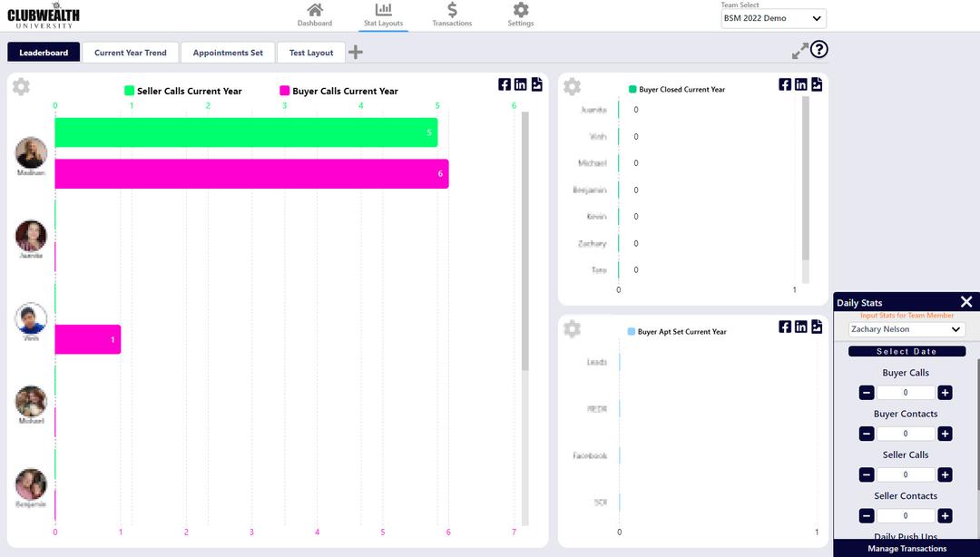This screenshot has width=980, height=557.
Task: Share Seller Calls chart on LinkedIn
Action: [521, 84]
